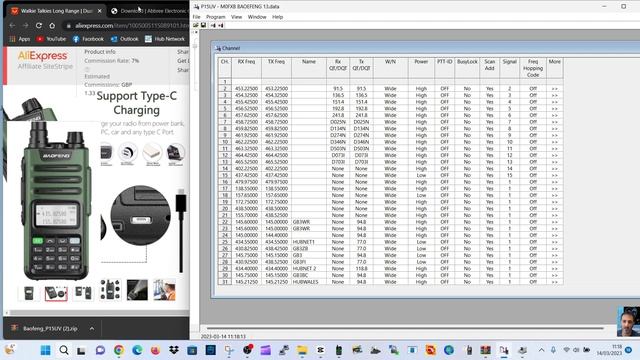Click the RX Freq column header
The image size is (640, 360).
point(246,68)
